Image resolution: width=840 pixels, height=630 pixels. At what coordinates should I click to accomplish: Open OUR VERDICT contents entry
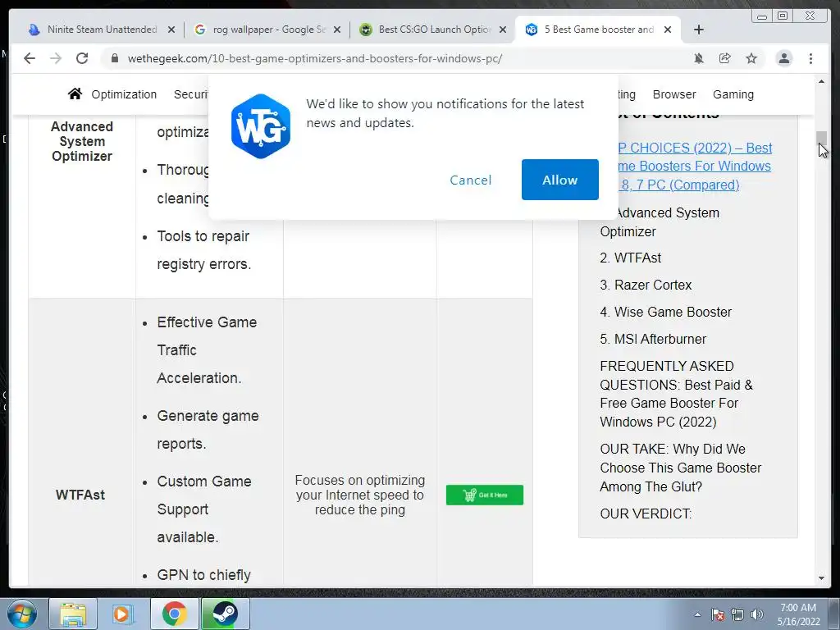[x=646, y=514]
